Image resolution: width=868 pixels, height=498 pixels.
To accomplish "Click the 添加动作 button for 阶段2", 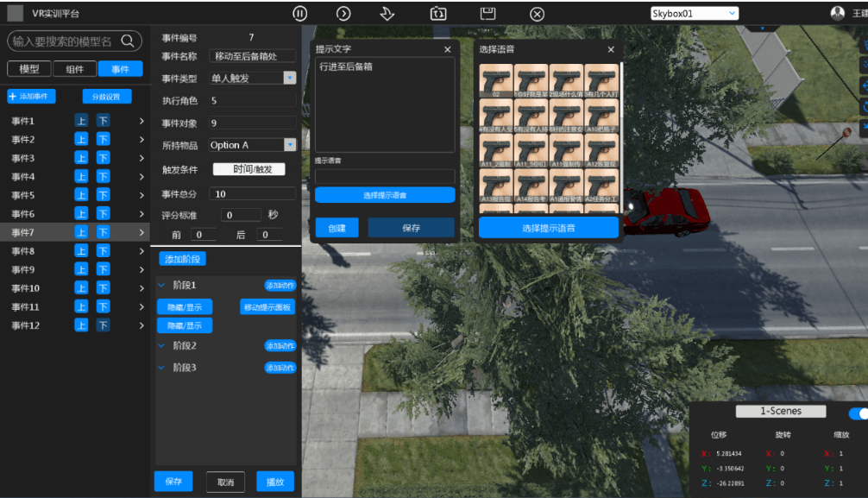I will (280, 345).
